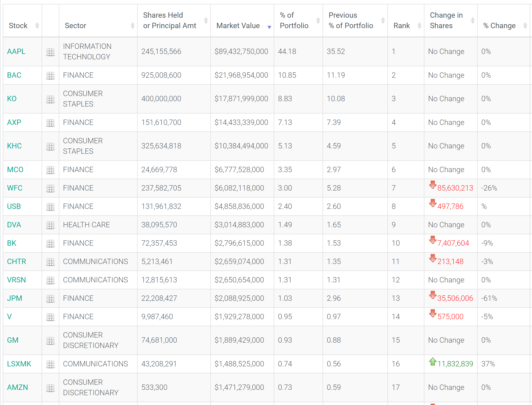Open the KHC ticker link
Image resolution: width=532 pixels, height=405 pixels.
pyautogui.click(x=14, y=146)
